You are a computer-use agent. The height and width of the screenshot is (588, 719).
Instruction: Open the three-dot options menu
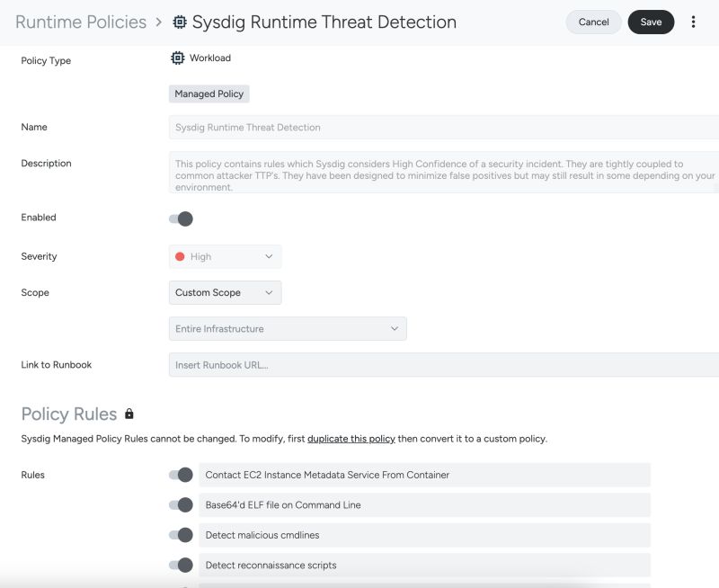(694, 22)
